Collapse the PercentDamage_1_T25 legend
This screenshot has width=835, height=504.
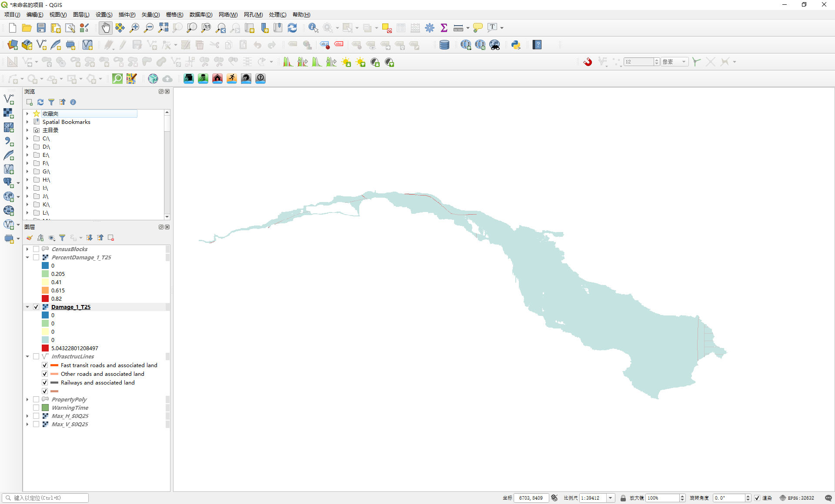pos(27,257)
